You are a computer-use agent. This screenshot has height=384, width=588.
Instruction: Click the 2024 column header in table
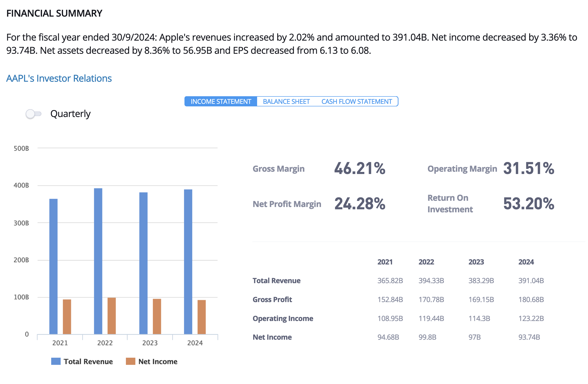pos(526,262)
